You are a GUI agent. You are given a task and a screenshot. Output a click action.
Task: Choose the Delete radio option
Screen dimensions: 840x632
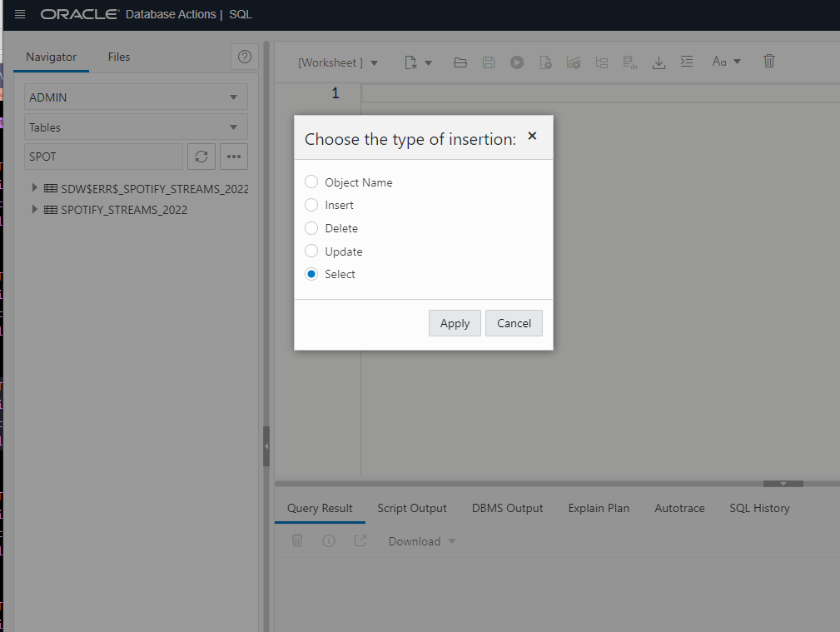[311, 228]
